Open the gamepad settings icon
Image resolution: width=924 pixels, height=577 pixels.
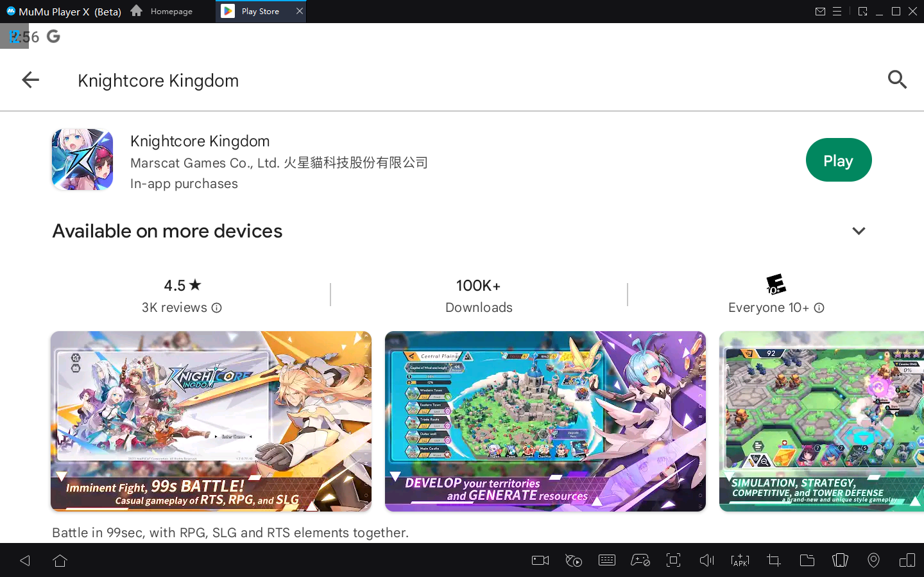click(x=640, y=560)
